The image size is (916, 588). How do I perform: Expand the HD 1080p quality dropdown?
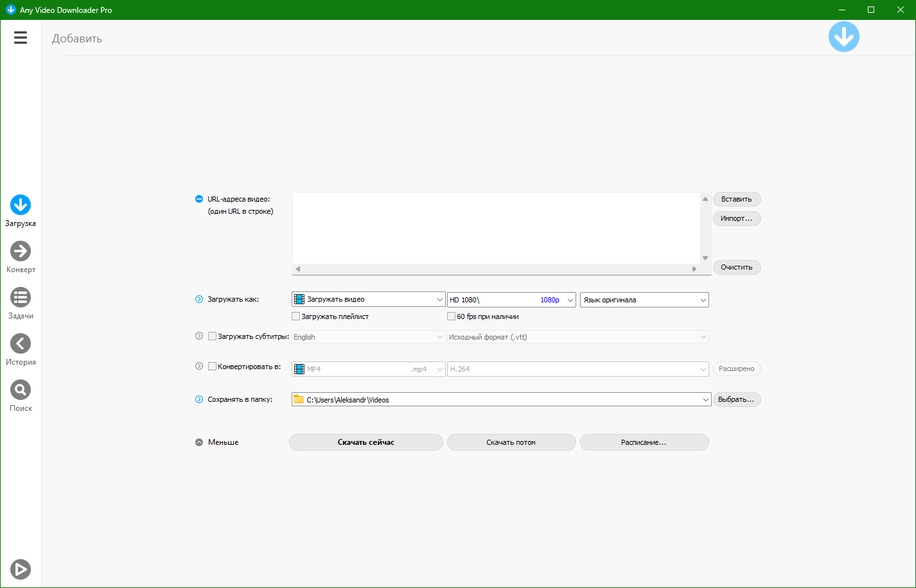(511, 300)
